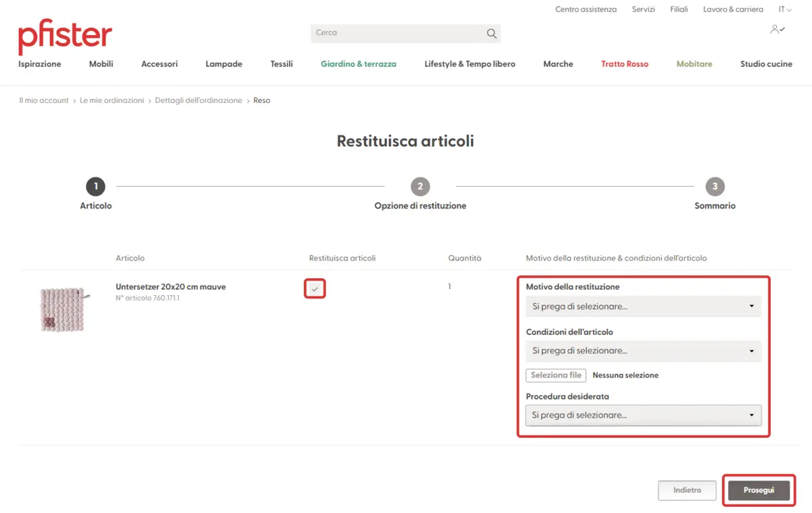Click the Indietro button

pyautogui.click(x=687, y=491)
